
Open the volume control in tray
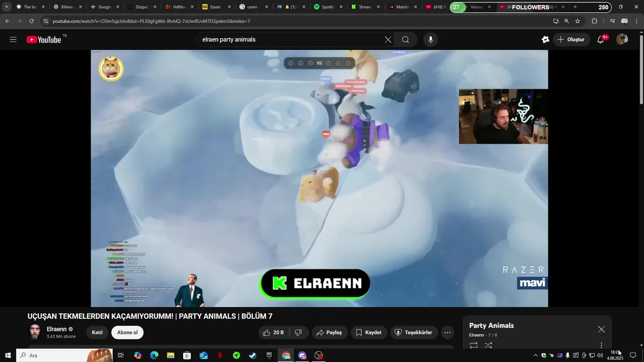(x=600, y=355)
